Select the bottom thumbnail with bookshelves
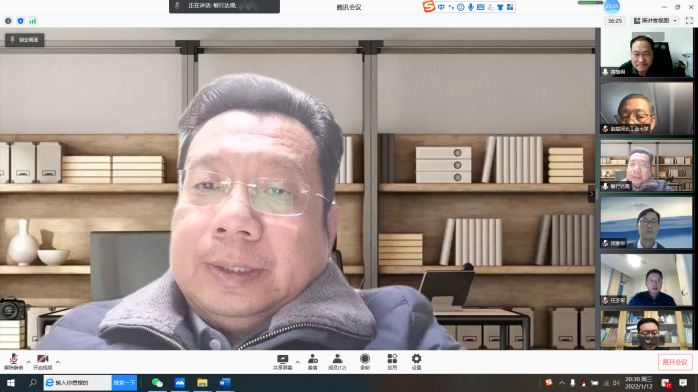698x392 pixels. (x=646, y=330)
